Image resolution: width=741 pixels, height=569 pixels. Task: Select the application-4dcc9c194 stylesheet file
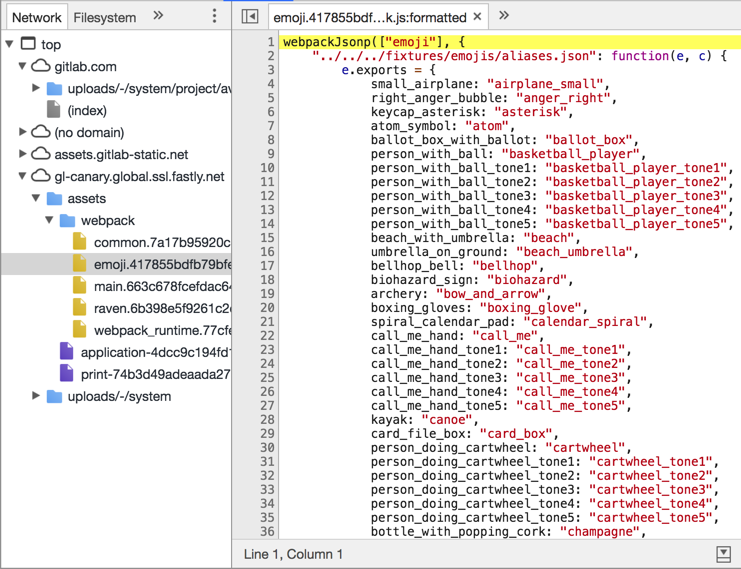tap(154, 352)
